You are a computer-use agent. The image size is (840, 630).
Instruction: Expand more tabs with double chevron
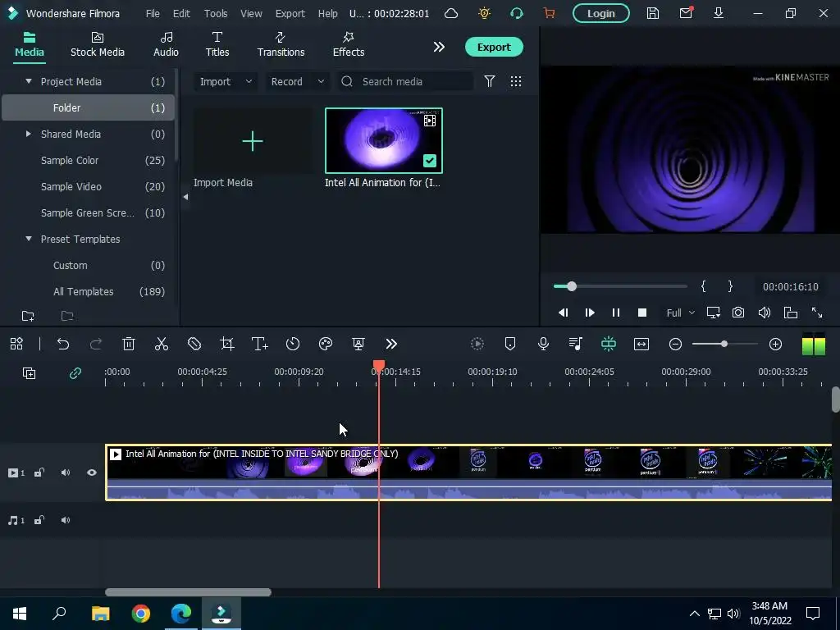pyautogui.click(x=439, y=47)
